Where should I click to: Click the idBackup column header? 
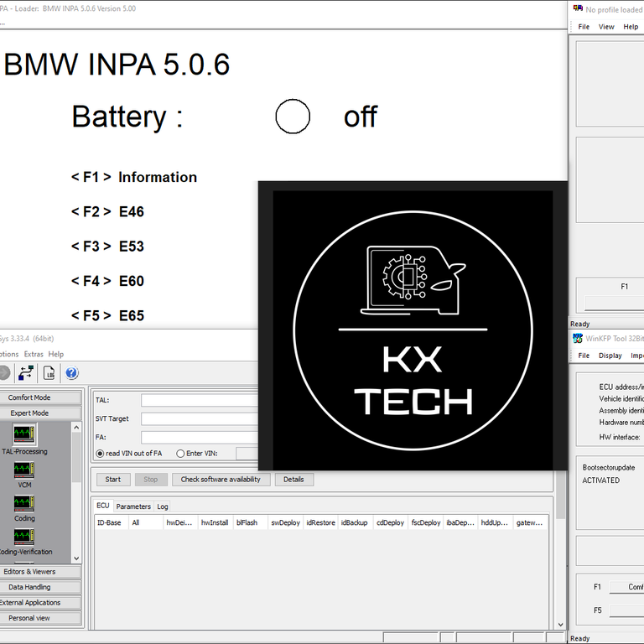coord(356,522)
